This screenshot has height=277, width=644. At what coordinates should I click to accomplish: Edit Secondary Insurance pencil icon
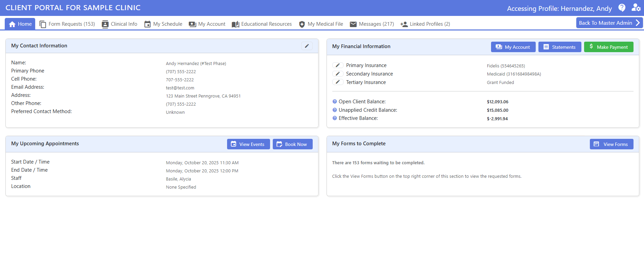pos(338,74)
